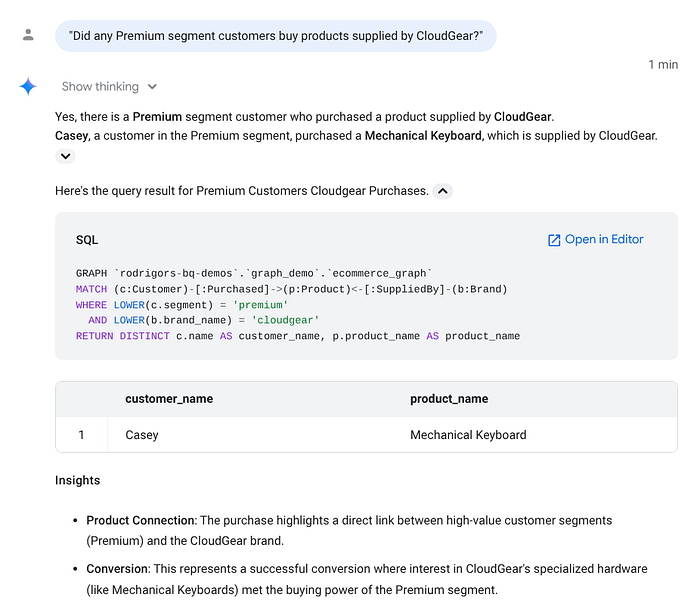
Task: Click row number 1 in the table
Action: pos(81,435)
